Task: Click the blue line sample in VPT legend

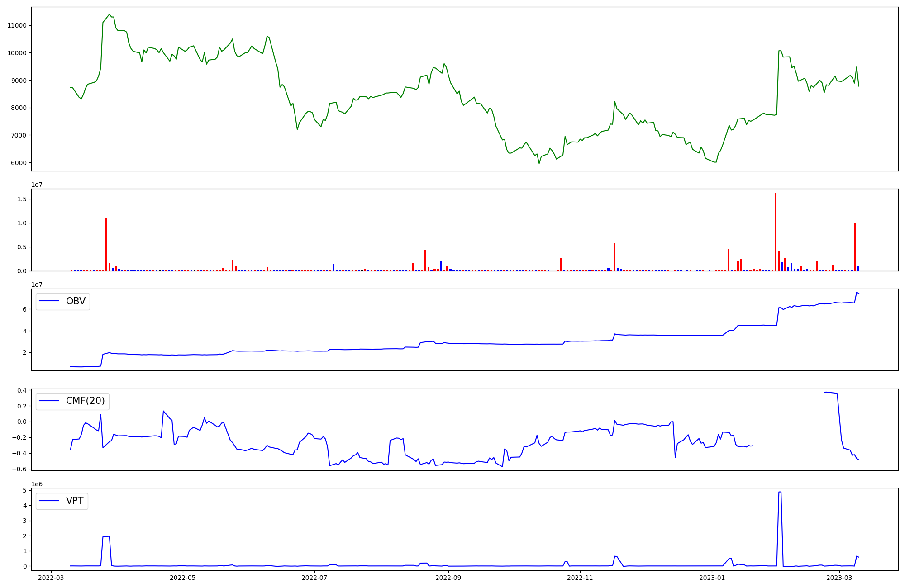Action: [x=49, y=501]
